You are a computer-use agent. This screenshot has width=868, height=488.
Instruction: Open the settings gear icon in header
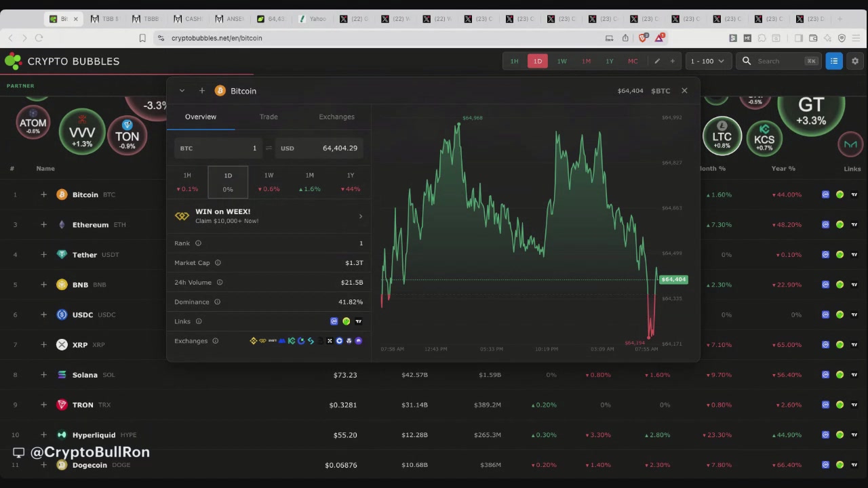pos(855,61)
